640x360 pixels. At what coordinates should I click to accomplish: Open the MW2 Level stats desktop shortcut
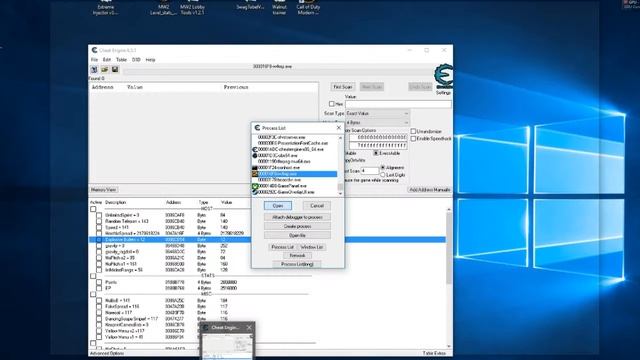(x=163, y=8)
